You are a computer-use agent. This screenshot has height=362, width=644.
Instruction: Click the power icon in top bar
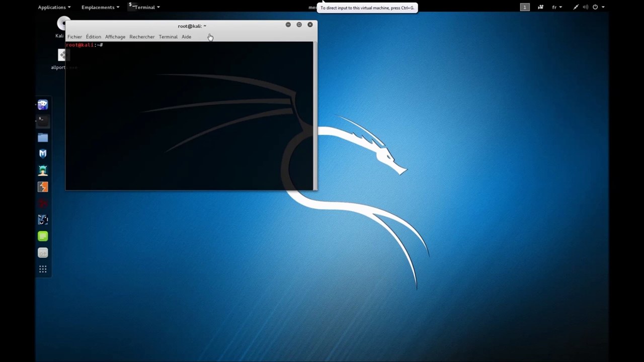tap(595, 7)
